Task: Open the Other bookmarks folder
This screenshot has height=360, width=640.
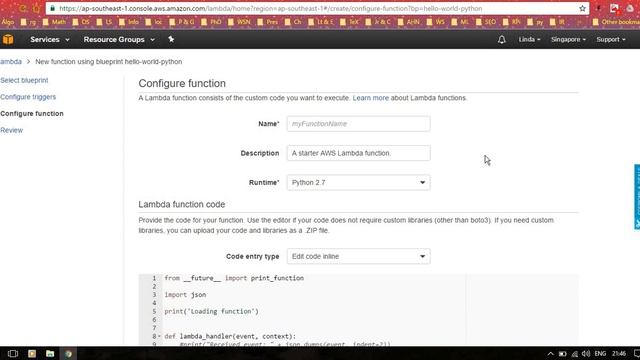Action: [616, 22]
